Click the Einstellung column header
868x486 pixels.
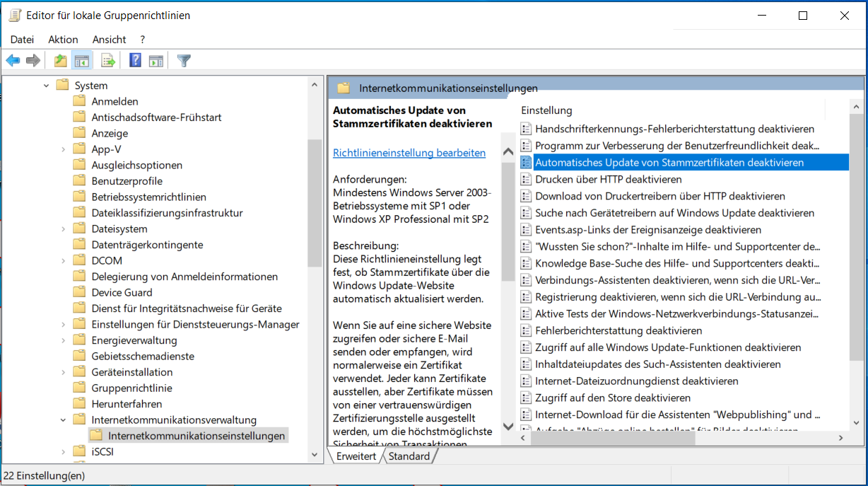(546, 110)
